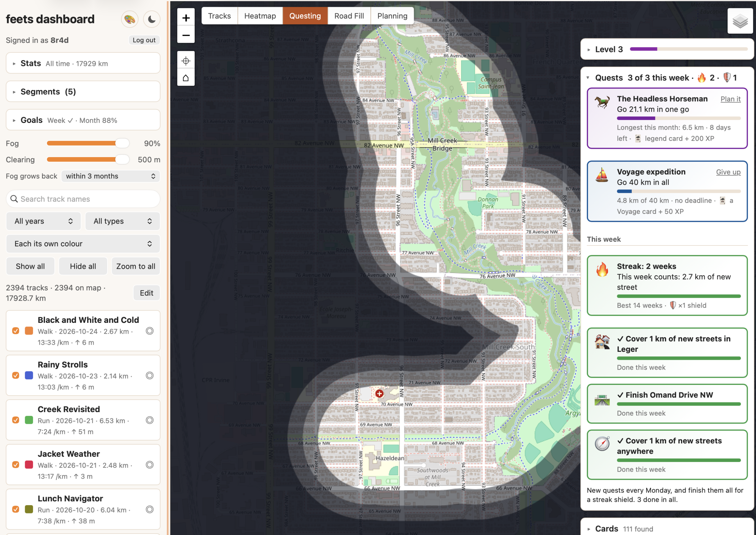Open the All years filter
The height and width of the screenshot is (535, 756).
click(x=43, y=221)
